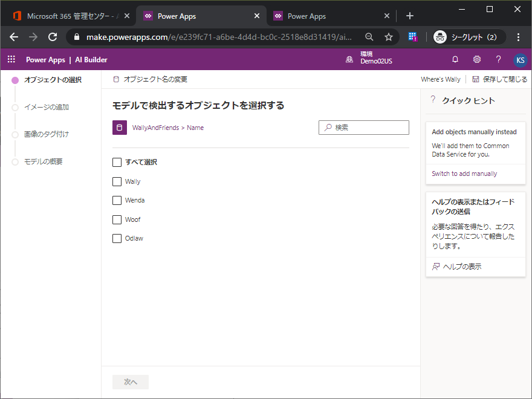Click the 次へ button
Screen dimensions: 532x399
[131, 382]
